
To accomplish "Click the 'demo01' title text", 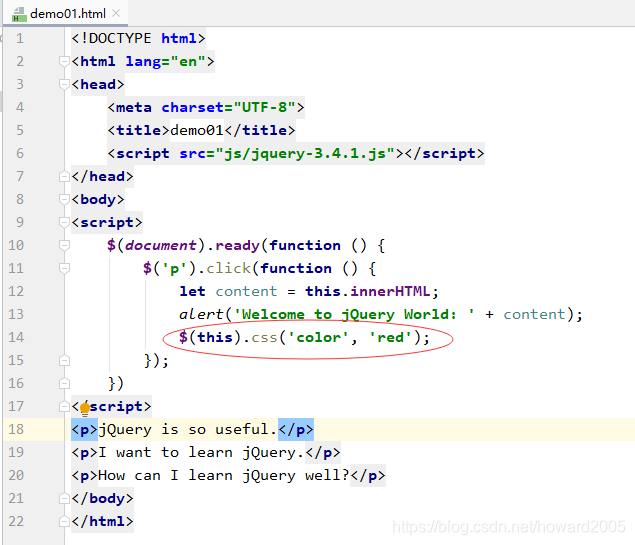I will coord(197,130).
